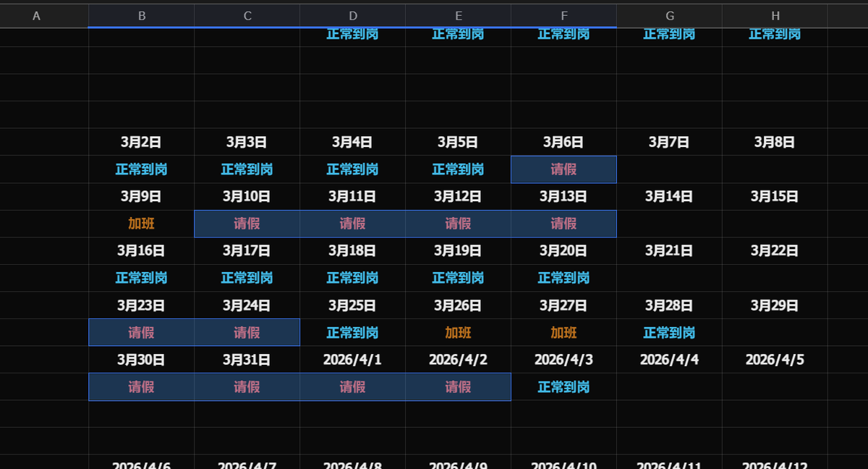Select 正常到岗 cell under 3月3日

click(247, 169)
